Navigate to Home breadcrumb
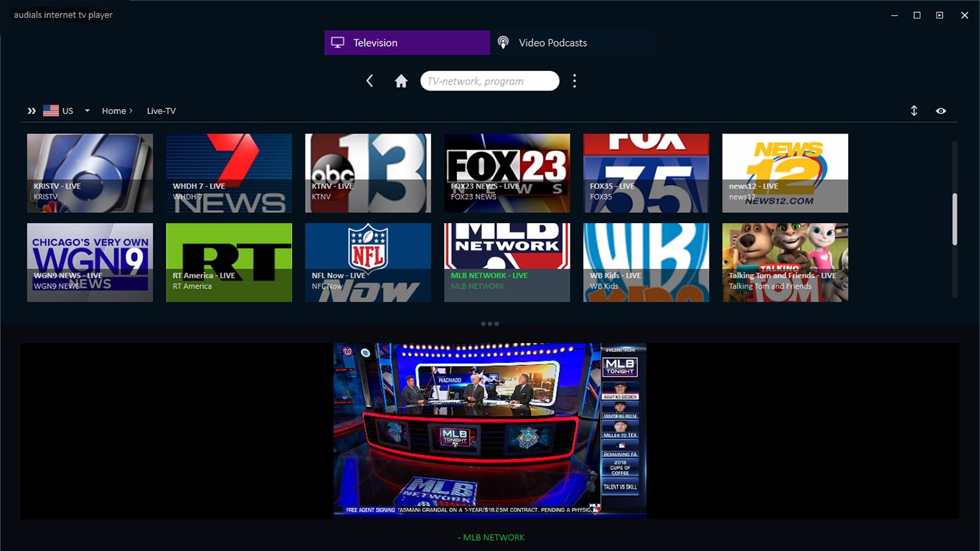Screen dimensions: 980x551 tap(114, 111)
